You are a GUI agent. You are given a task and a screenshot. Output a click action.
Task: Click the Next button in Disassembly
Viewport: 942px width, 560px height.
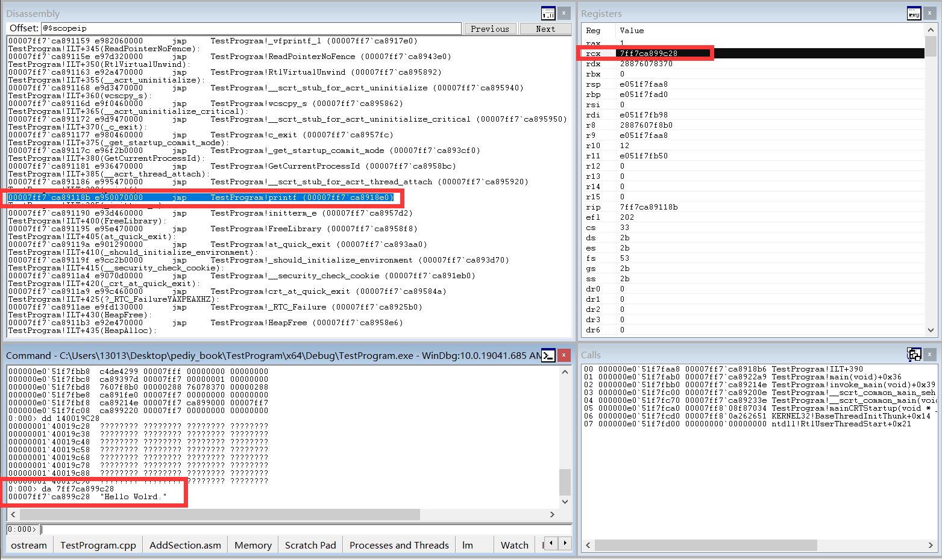pyautogui.click(x=545, y=29)
